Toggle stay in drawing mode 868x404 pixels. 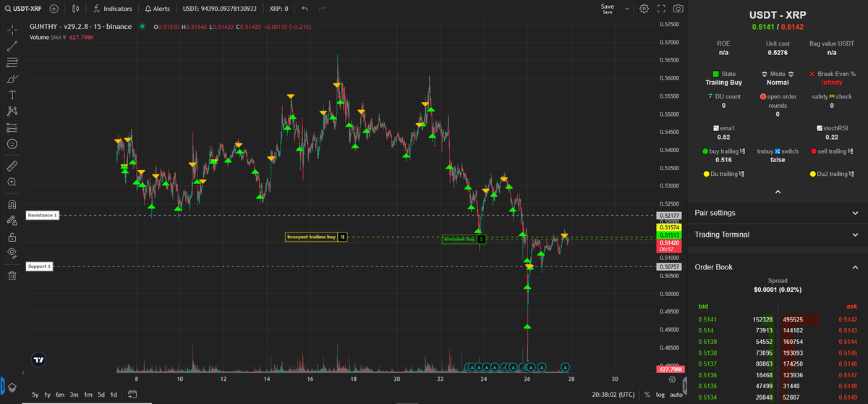click(12, 220)
